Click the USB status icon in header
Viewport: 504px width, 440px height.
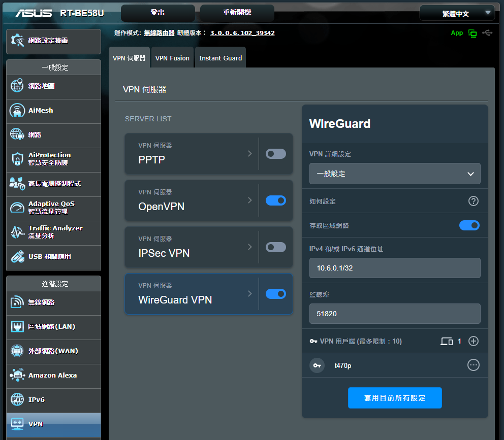pyautogui.click(x=487, y=33)
